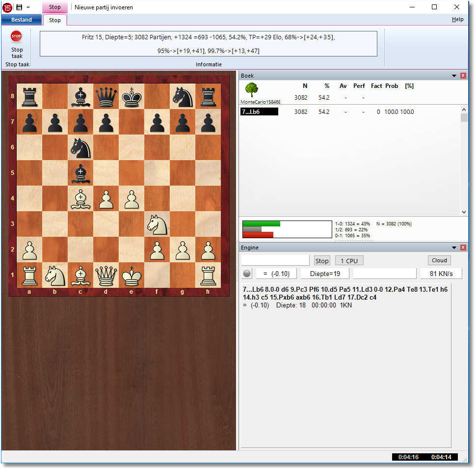Click the Fritz 15 application logo

coord(7,7)
